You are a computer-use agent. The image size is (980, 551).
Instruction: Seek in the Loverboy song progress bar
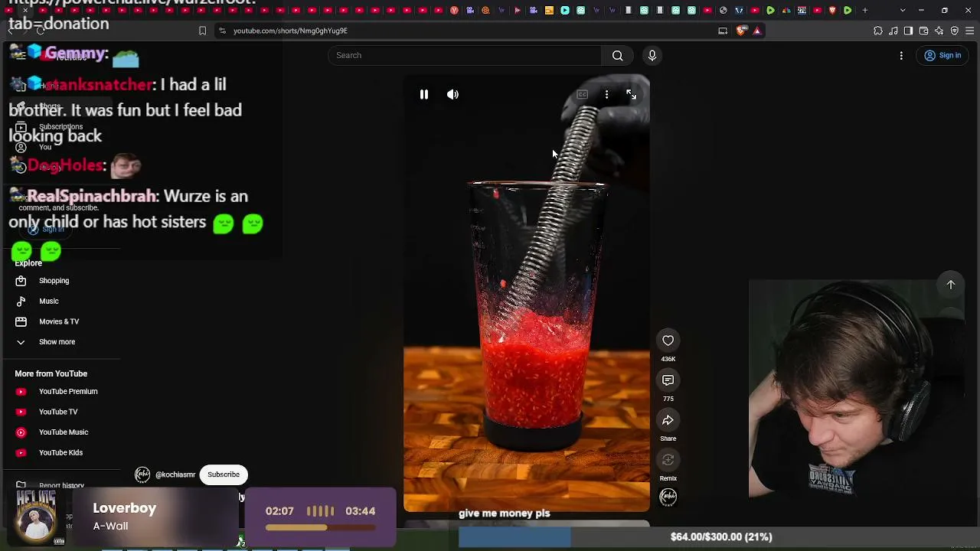pyautogui.click(x=320, y=527)
